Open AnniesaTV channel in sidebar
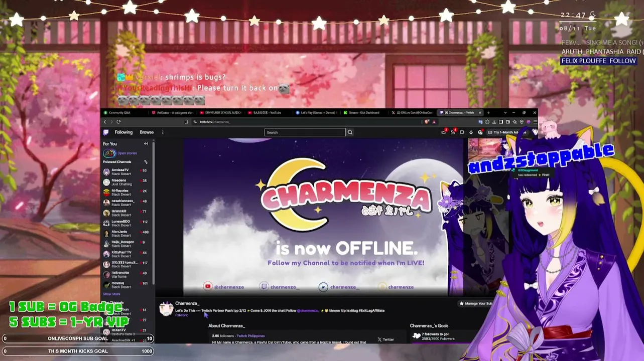Image resolution: width=644 pixels, height=361 pixels. coord(126,171)
